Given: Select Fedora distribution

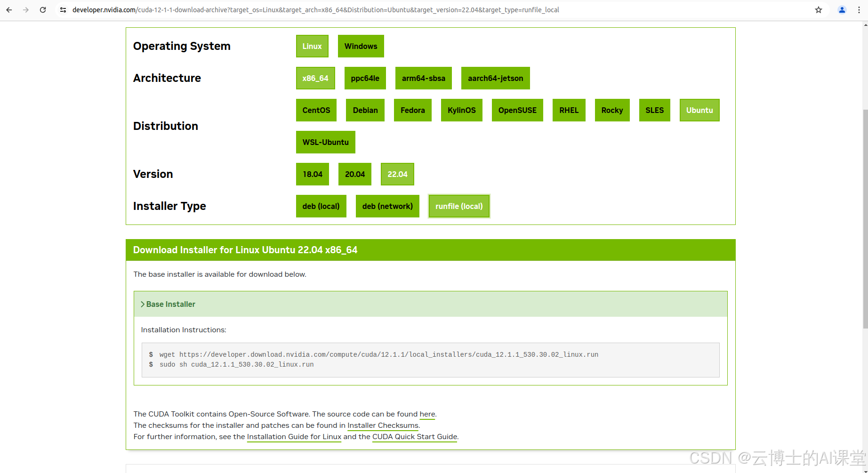Looking at the screenshot, I should click(x=413, y=110).
